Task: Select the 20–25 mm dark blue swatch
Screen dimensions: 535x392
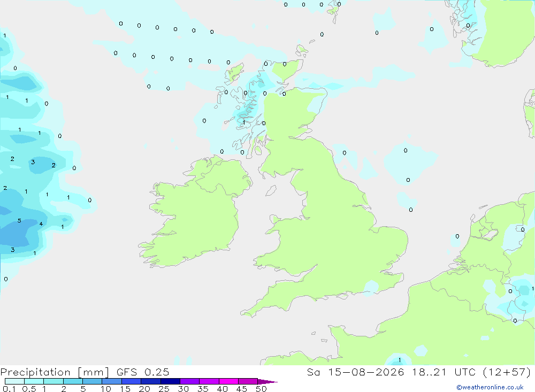Action: pyautogui.click(x=150, y=381)
